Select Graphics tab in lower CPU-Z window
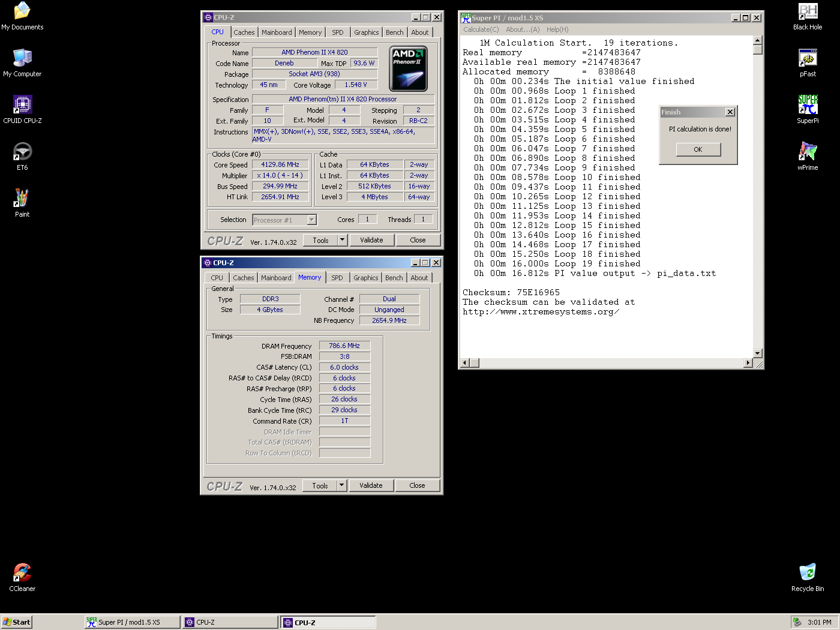This screenshot has height=630, width=840. (365, 278)
